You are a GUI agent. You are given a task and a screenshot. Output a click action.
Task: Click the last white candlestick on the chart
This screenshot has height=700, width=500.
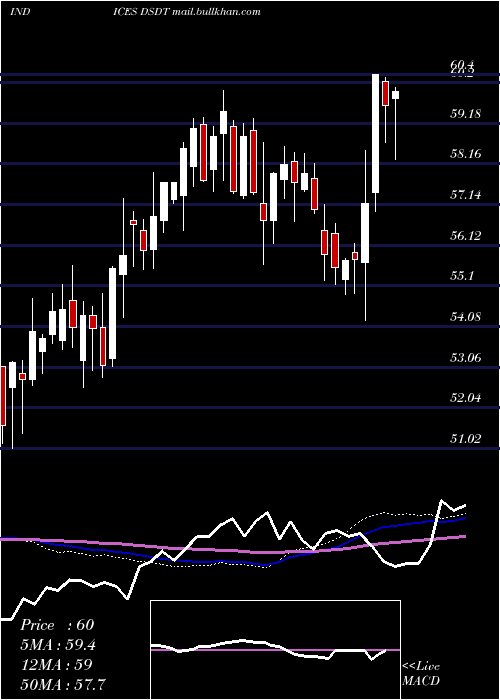[396, 95]
